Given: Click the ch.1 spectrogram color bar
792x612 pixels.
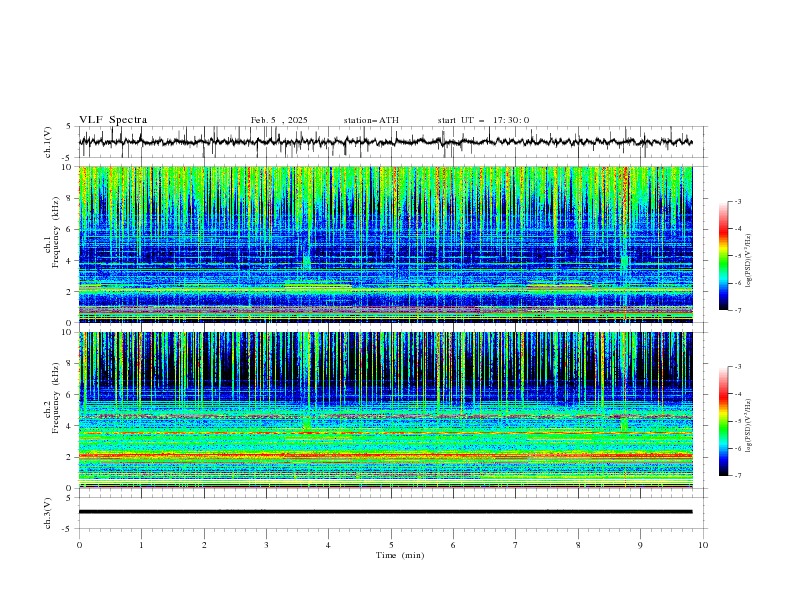Looking at the screenshot, I should pyautogui.click(x=723, y=256).
